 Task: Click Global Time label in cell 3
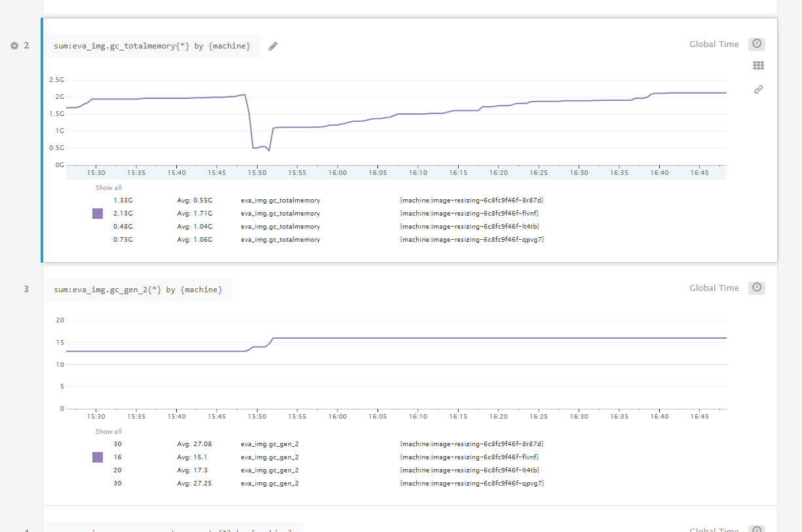(714, 288)
